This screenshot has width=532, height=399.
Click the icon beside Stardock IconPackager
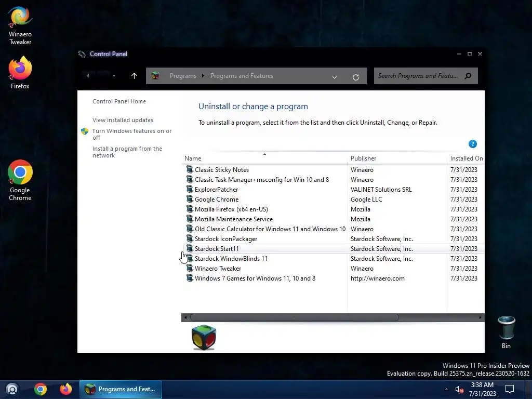coord(190,238)
